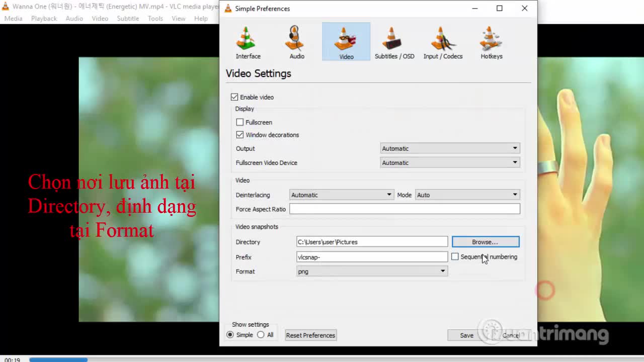Open the snapshot Format dropdown
The height and width of the screenshot is (362, 644).
point(372,271)
